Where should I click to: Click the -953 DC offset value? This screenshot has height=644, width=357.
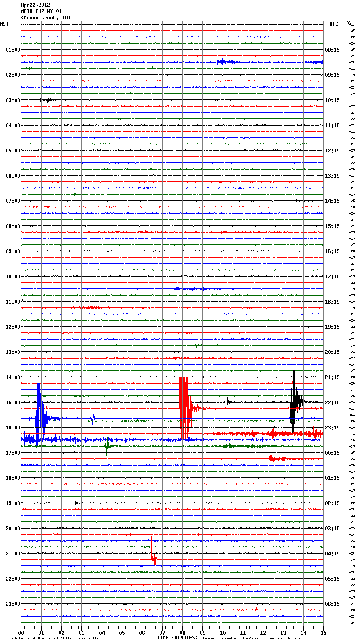click(351, 415)
